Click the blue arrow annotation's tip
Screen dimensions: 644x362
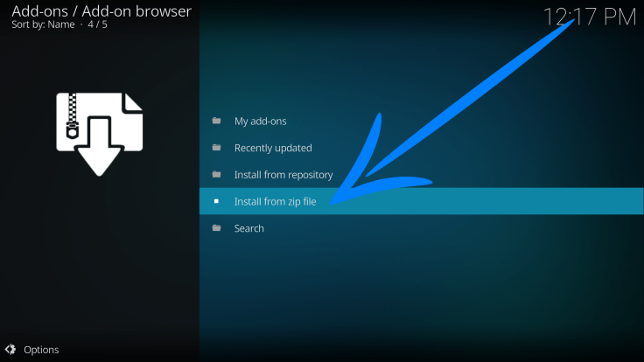337,198
